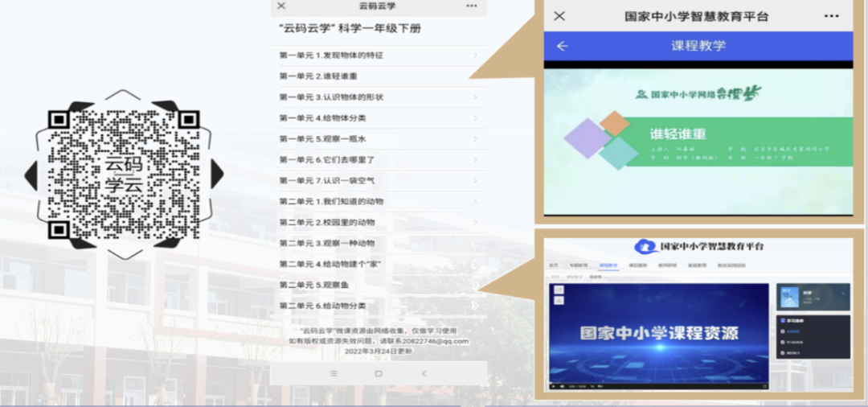
Task: Open more options in 国家中小学智慧教育平台 header
Action: (832, 16)
